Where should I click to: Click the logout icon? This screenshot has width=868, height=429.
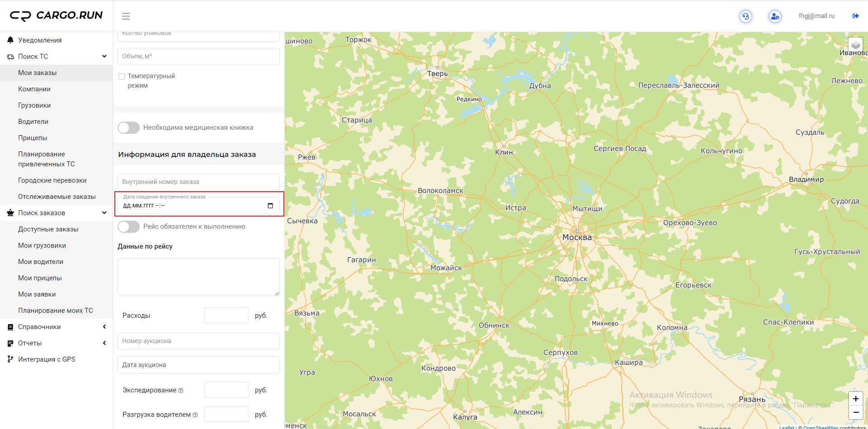pos(855,16)
